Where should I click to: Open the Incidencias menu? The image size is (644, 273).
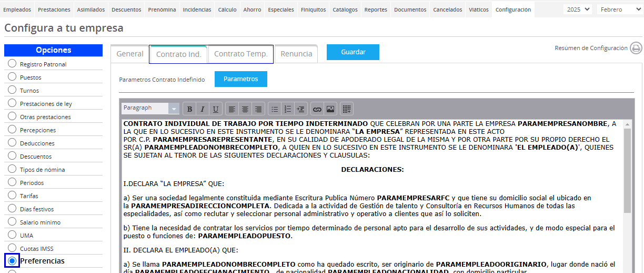coord(197,9)
